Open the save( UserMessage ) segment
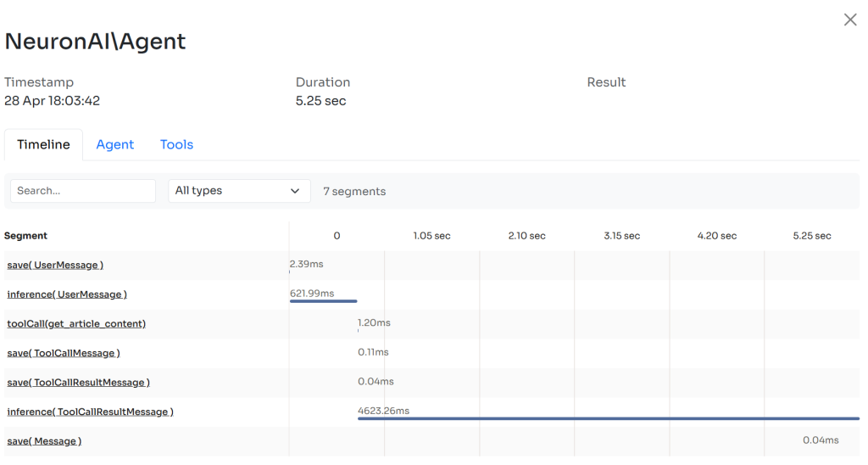The width and height of the screenshot is (868, 465). click(55, 265)
